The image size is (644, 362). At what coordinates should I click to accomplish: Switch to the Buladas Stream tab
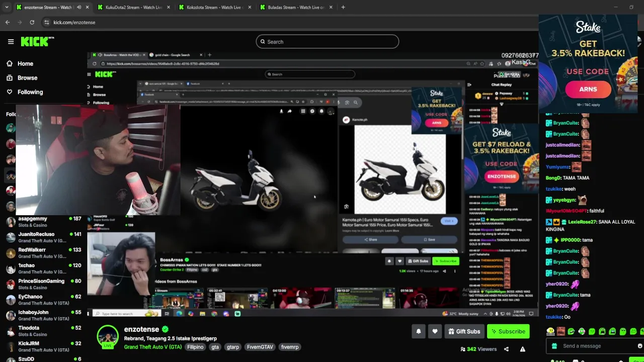coord(296,8)
